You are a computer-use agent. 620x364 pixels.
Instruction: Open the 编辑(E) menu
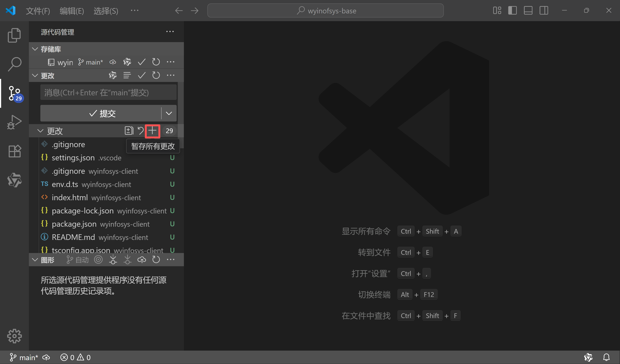[72, 11]
